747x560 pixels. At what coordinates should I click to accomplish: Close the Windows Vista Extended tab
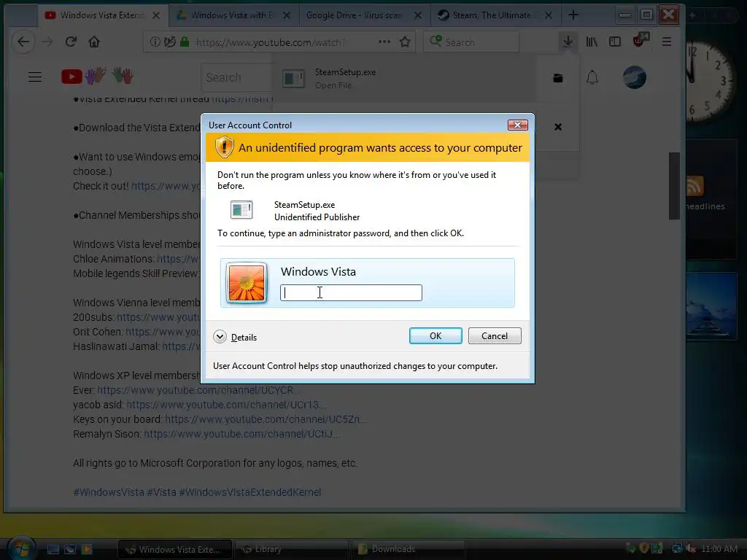click(x=156, y=15)
